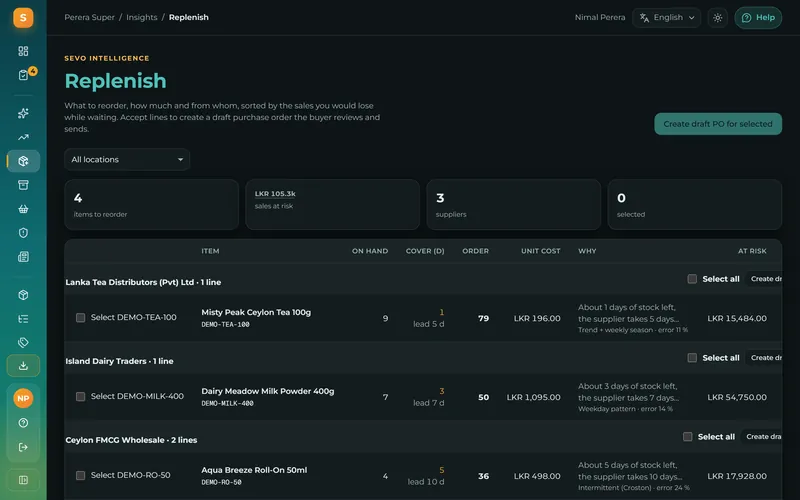Open the shield alert icon in sidebar
The width and height of the screenshot is (800, 500).
pos(23,233)
